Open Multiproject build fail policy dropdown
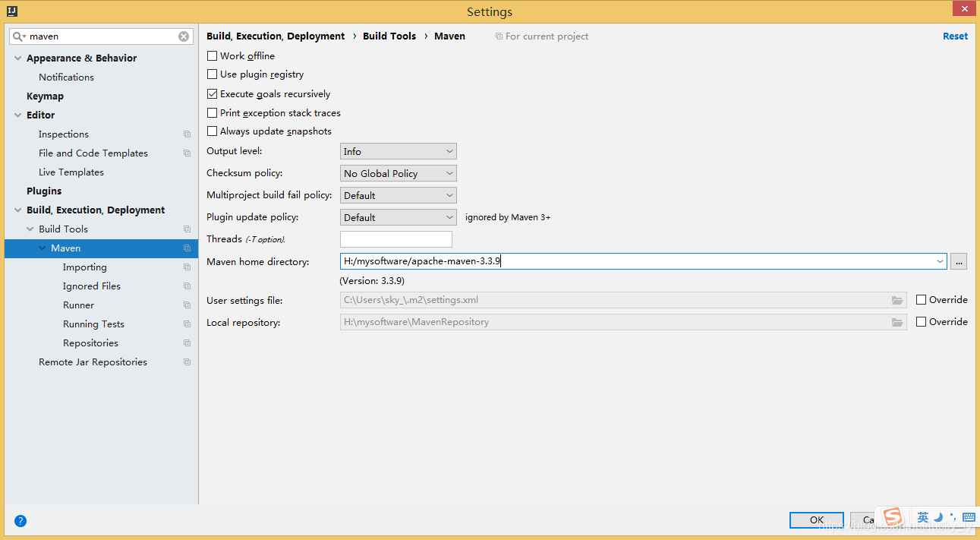 [399, 196]
